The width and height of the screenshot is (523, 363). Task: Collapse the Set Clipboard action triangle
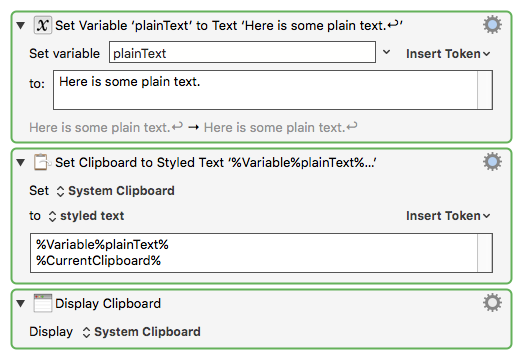click(21, 163)
